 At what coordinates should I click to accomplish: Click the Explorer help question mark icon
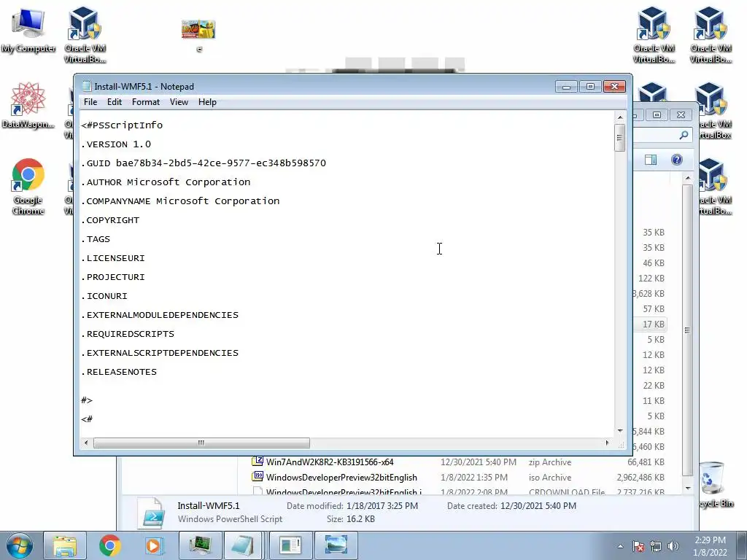(676, 160)
